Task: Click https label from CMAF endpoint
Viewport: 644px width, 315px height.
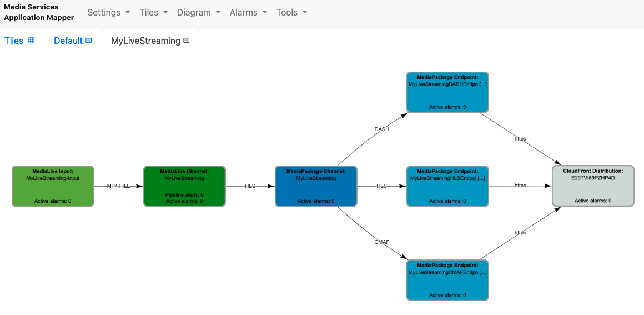Action: point(520,233)
